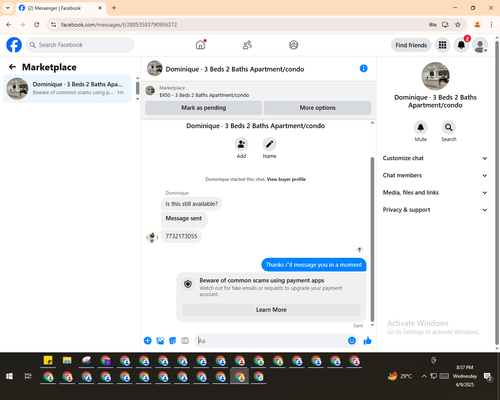
Task: Open the circular profile icon in top navigation
Action: click(x=293, y=45)
